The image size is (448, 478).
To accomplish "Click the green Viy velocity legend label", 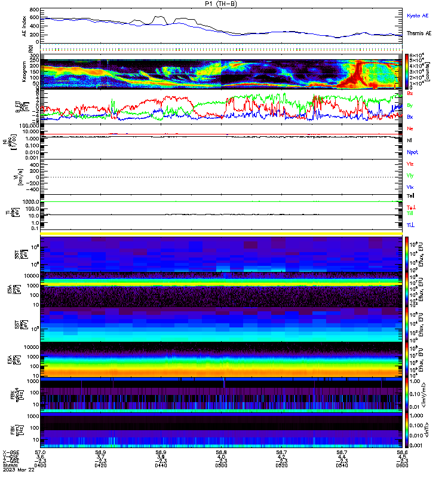I will [x=410, y=176].
